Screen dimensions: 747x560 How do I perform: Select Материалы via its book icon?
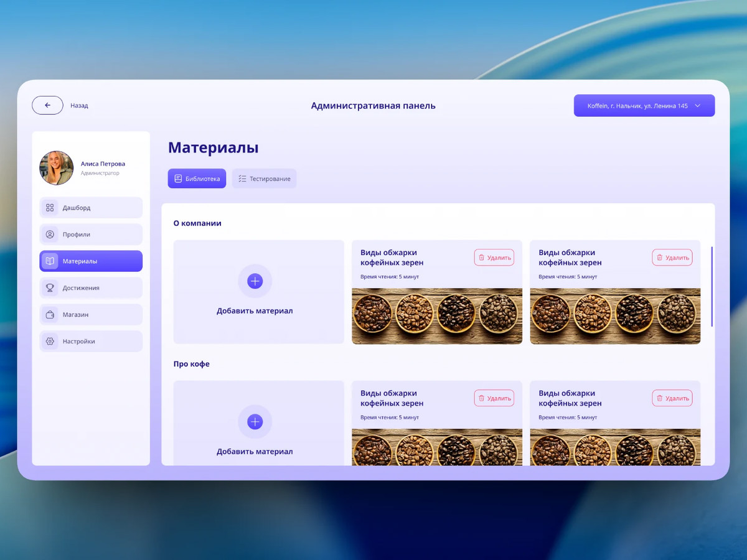click(x=50, y=261)
